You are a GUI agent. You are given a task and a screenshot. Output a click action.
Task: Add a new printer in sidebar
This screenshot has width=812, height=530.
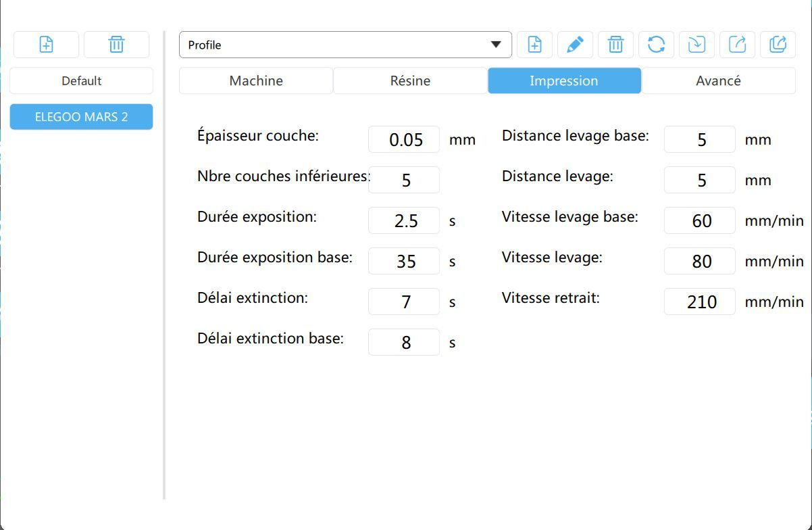(46, 45)
